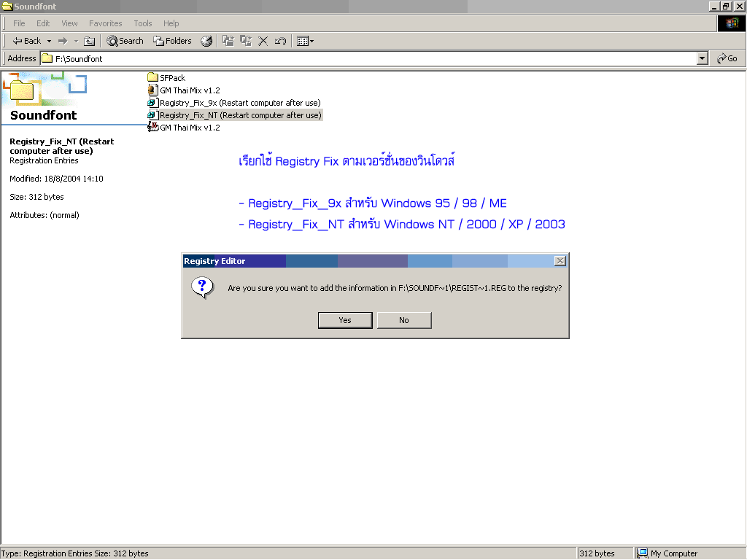Screen dimensions: 747x560
Task: Click No in Registry Editor dialog
Action: pyautogui.click(x=404, y=320)
